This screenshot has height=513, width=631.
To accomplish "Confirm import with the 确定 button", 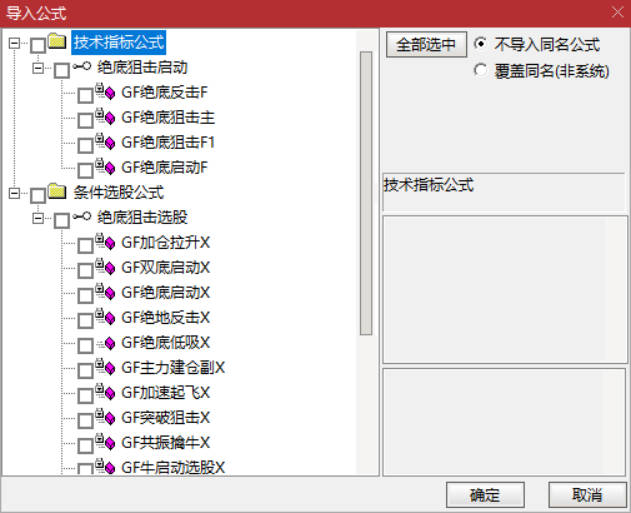I will pos(485,494).
